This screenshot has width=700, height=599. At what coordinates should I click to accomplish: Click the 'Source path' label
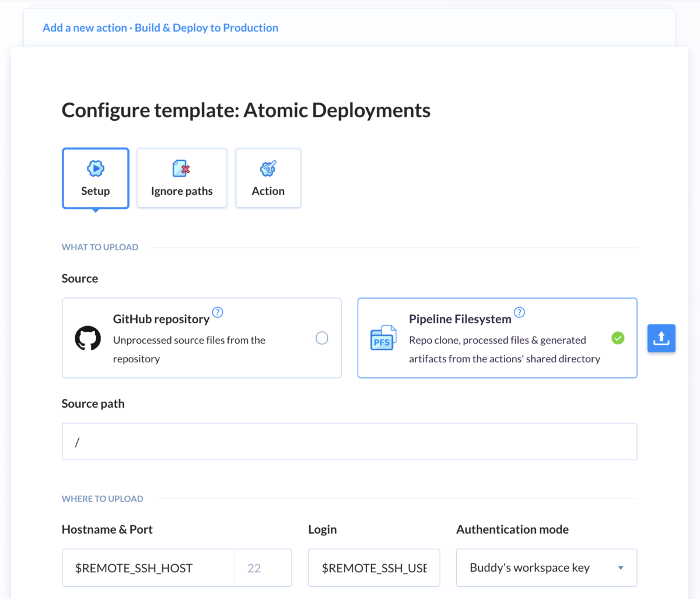[93, 404]
